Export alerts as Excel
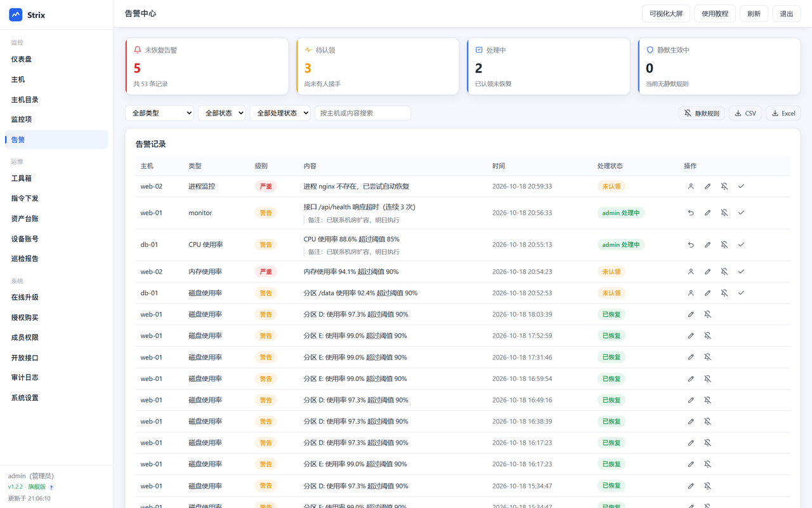 click(x=783, y=113)
